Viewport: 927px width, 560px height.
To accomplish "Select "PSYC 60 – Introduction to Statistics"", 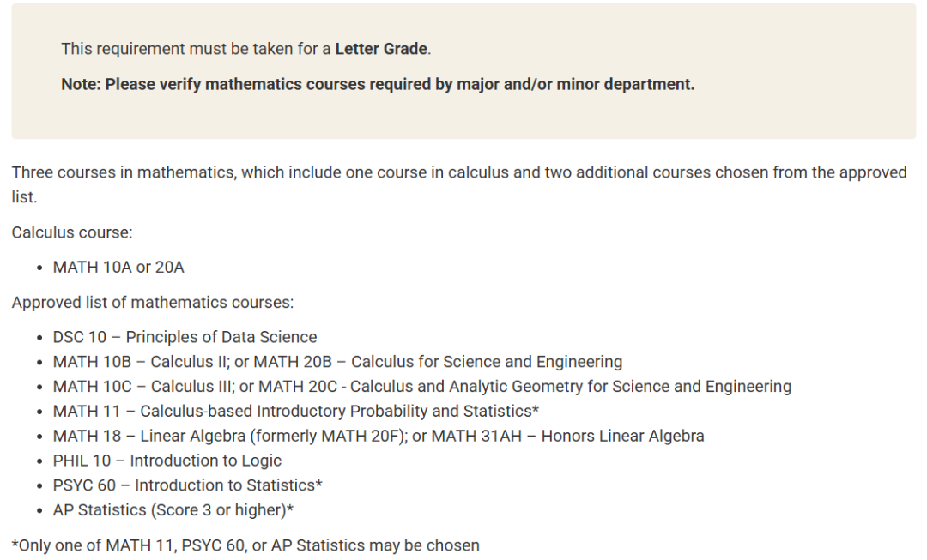I will click(187, 485).
